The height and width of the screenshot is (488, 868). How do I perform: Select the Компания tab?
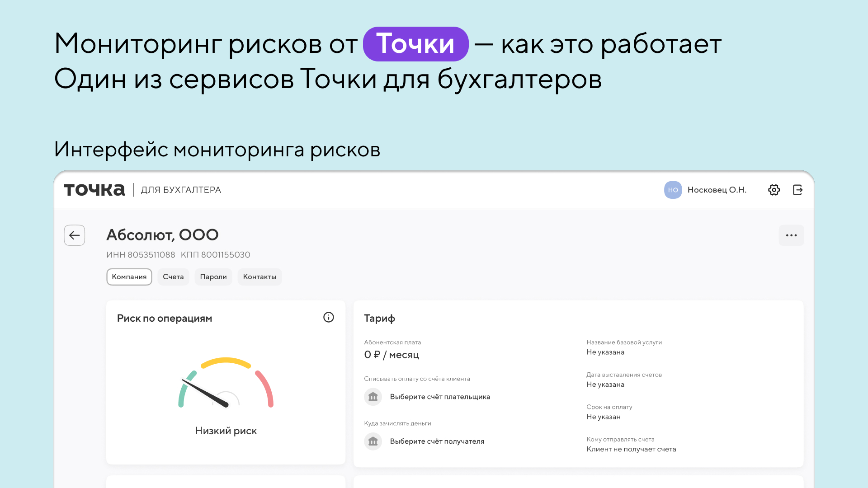coord(129,277)
